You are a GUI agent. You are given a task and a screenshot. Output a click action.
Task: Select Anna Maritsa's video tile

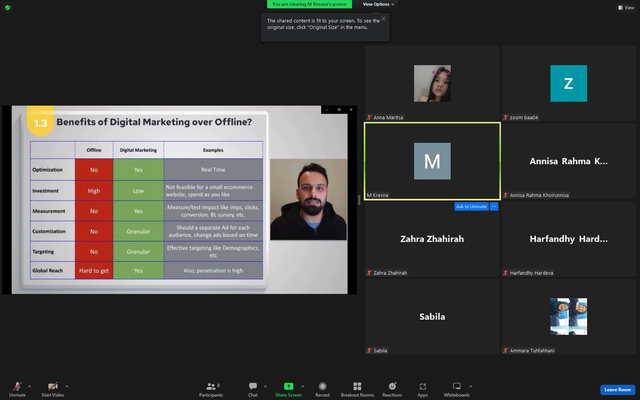[x=432, y=83]
